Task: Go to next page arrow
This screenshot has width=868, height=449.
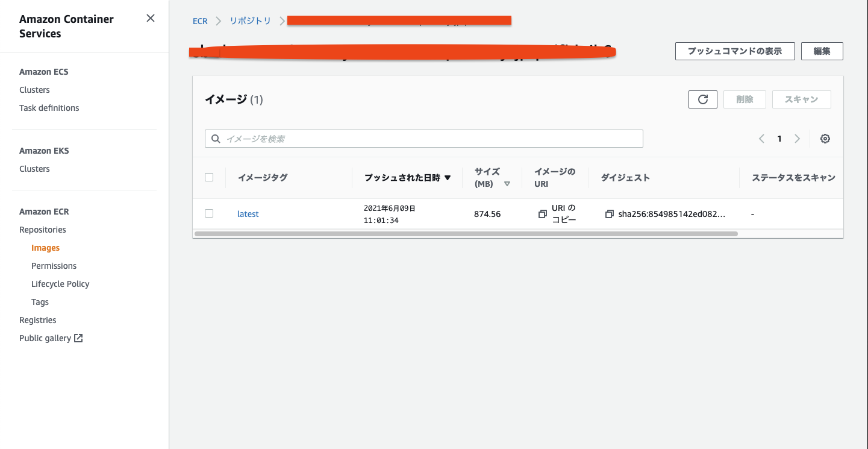Action: coord(798,139)
